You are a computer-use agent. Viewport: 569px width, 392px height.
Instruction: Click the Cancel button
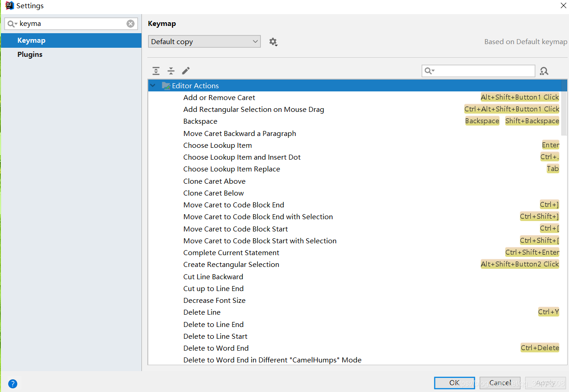pos(500,383)
